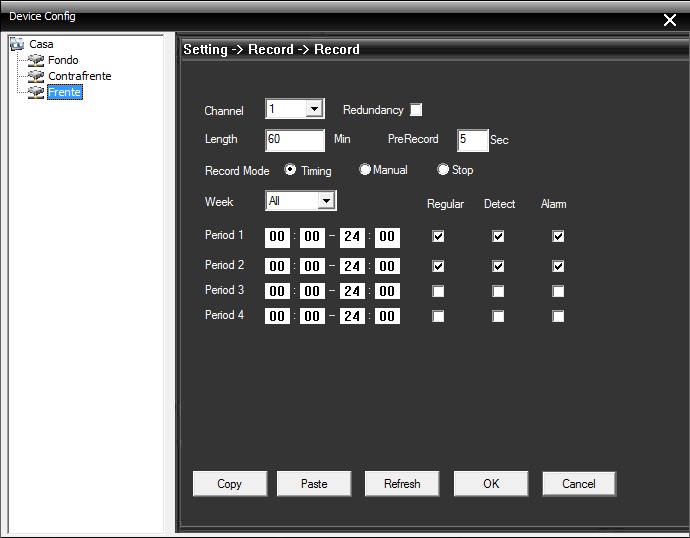Select Fondo in the device tree

pos(63,60)
